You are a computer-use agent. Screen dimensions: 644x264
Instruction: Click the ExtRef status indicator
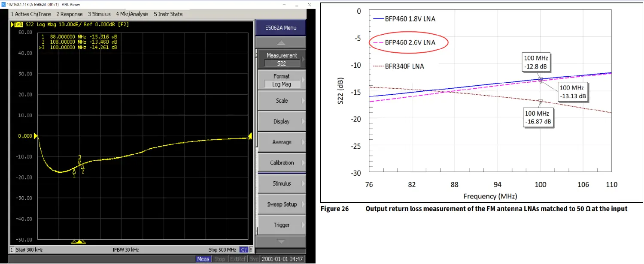[235, 259]
